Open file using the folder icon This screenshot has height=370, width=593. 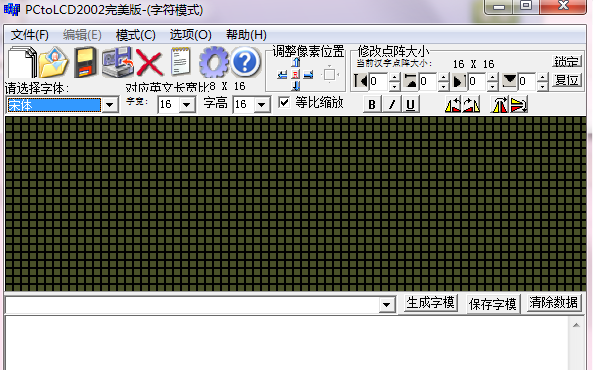tap(53, 62)
